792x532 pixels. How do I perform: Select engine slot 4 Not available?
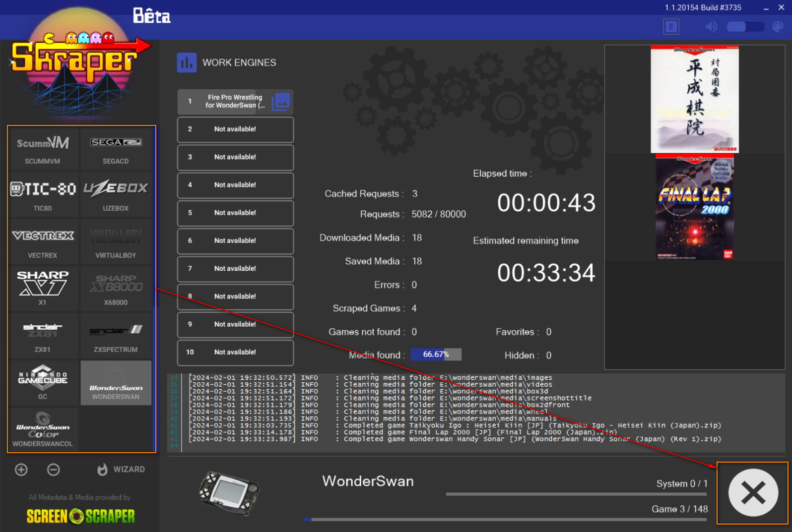pyautogui.click(x=235, y=185)
